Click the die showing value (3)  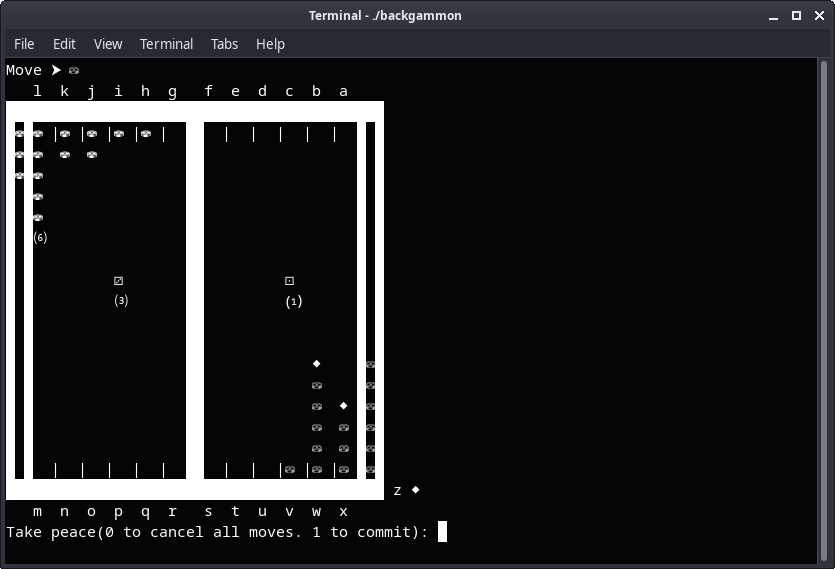click(x=118, y=281)
